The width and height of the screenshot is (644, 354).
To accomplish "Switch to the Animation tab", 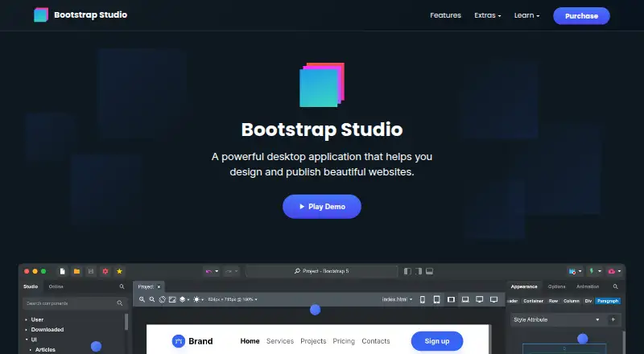I will click(x=588, y=286).
